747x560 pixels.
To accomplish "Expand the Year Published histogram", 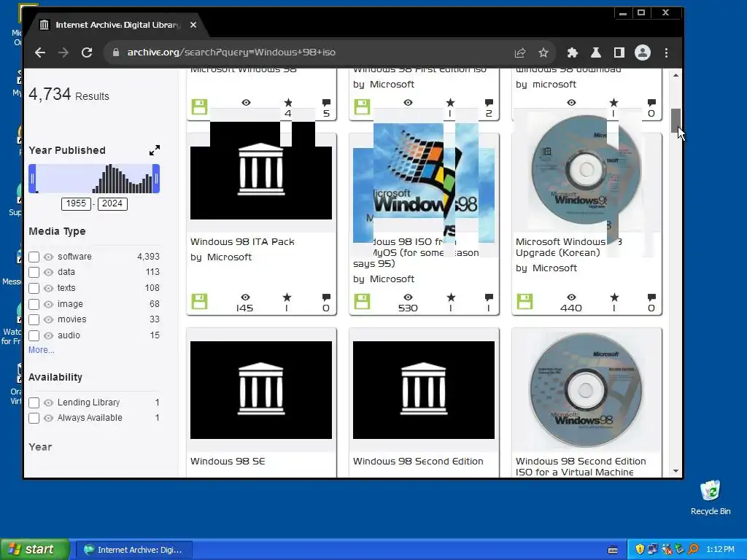I will (155, 150).
